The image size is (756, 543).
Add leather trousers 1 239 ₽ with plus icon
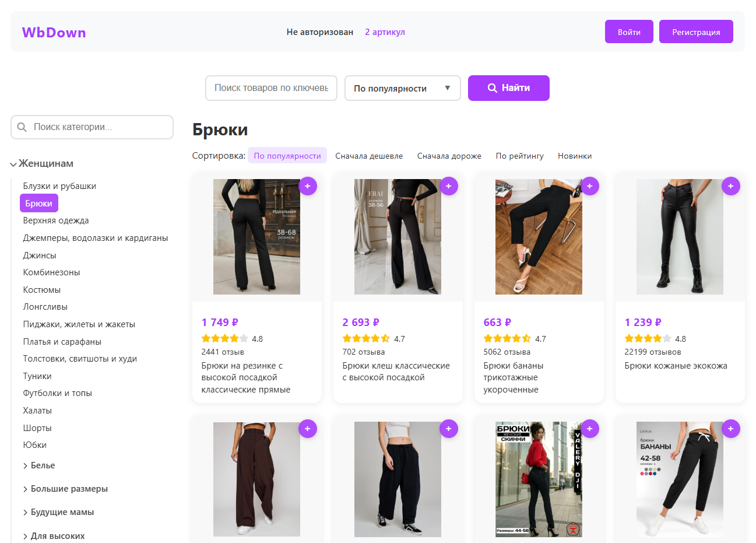click(x=731, y=186)
